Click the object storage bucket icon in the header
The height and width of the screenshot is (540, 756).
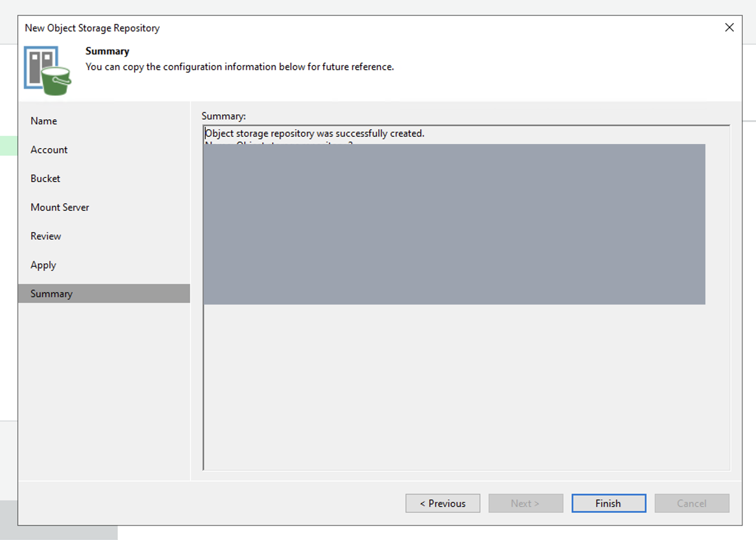click(x=47, y=70)
